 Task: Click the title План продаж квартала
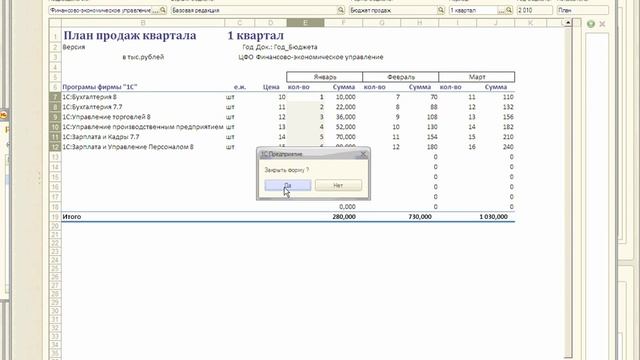pyautogui.click(x=129, y=36)
